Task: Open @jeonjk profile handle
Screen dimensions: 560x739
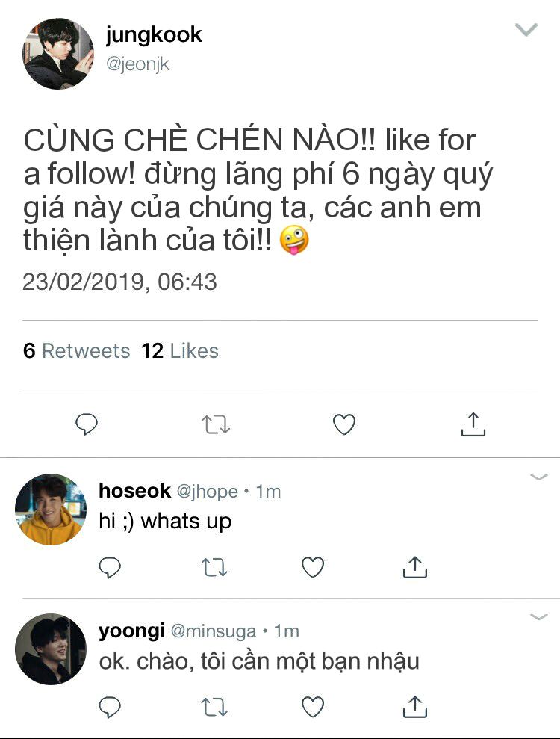Action: pyautogui.click(x=137, y=64)
